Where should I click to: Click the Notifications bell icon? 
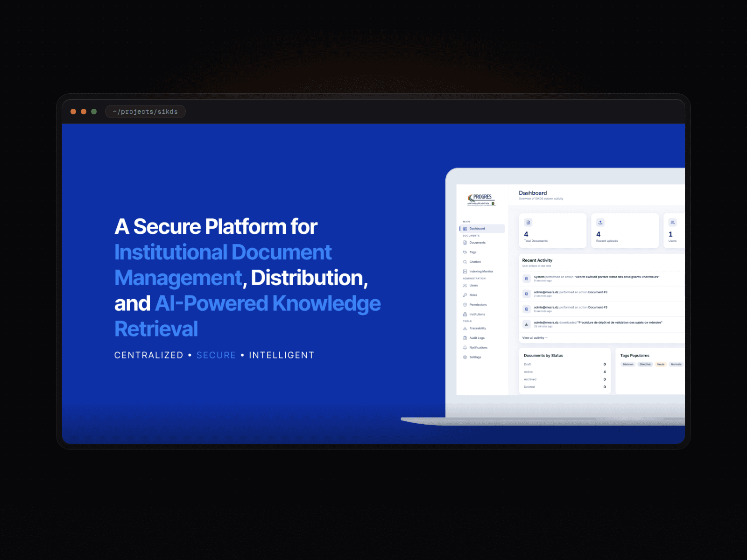tap(465, 347)
